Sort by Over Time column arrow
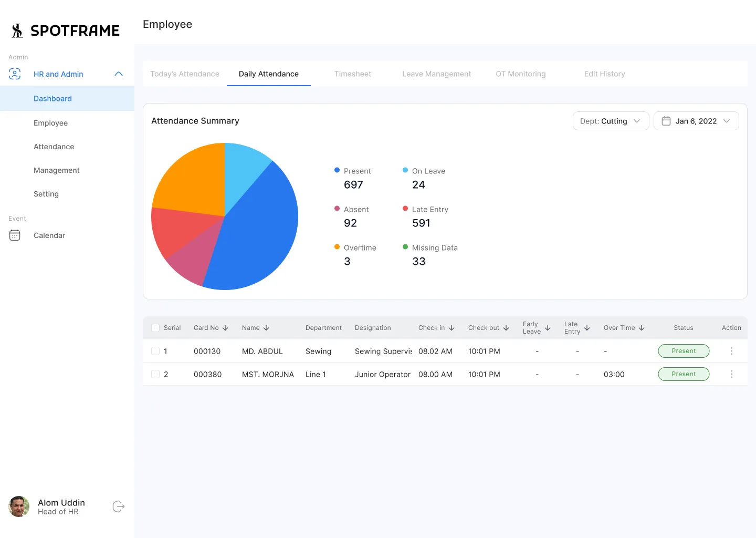 (x=642, y=328)
